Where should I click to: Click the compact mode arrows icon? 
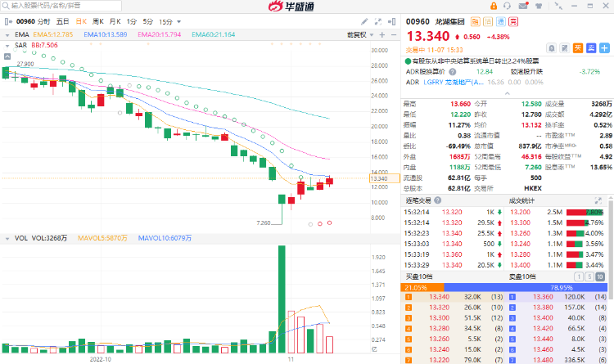click(558, 6)
